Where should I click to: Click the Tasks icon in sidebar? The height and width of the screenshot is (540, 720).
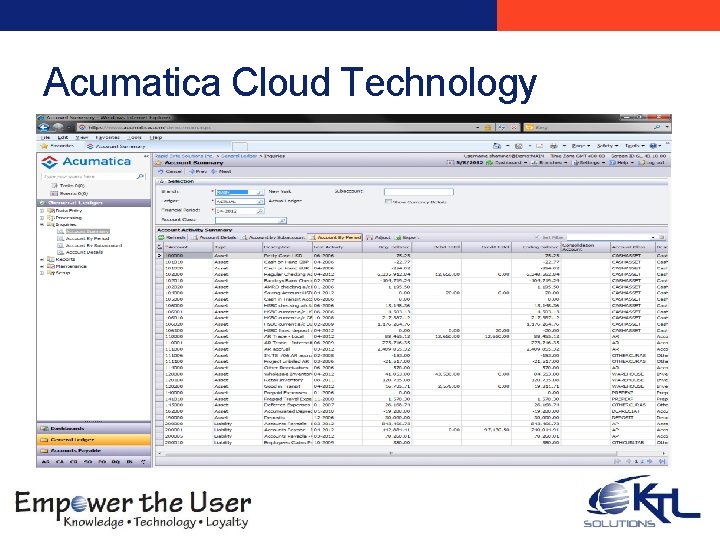tap(54, 186)
